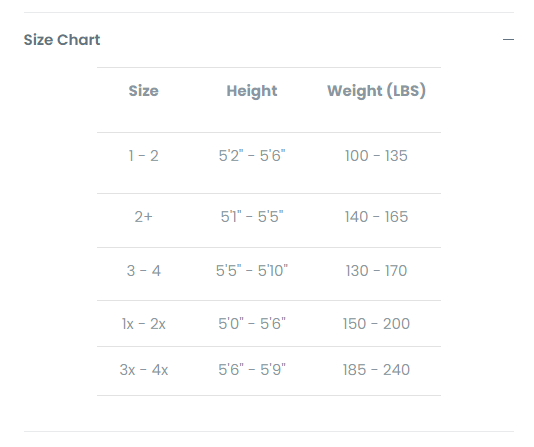Click the 3x - 4x size cell
Viewport: 534px width, 447px height.
tap(143, 370)
